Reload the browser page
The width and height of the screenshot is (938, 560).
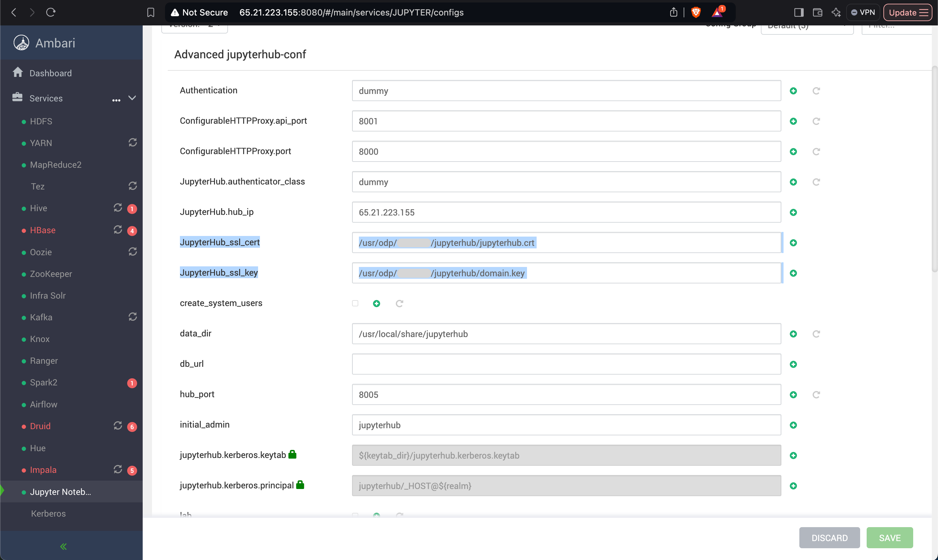(51, 12)
